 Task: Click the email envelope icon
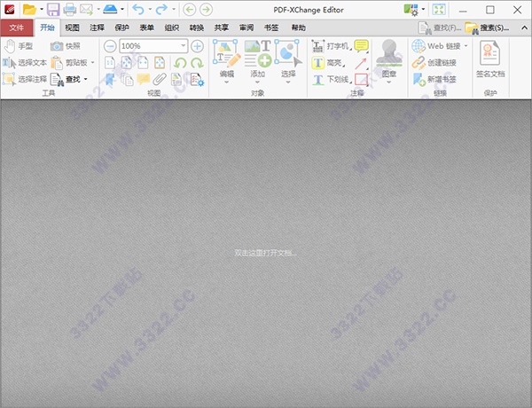pos(86,10)
